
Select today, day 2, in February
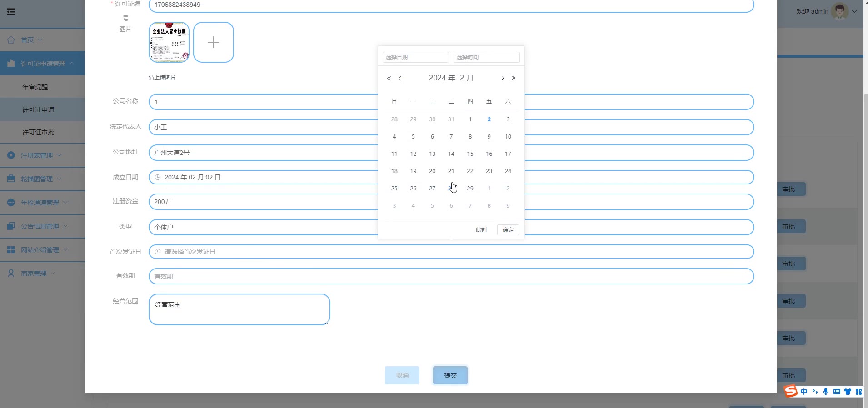[489, 119]
